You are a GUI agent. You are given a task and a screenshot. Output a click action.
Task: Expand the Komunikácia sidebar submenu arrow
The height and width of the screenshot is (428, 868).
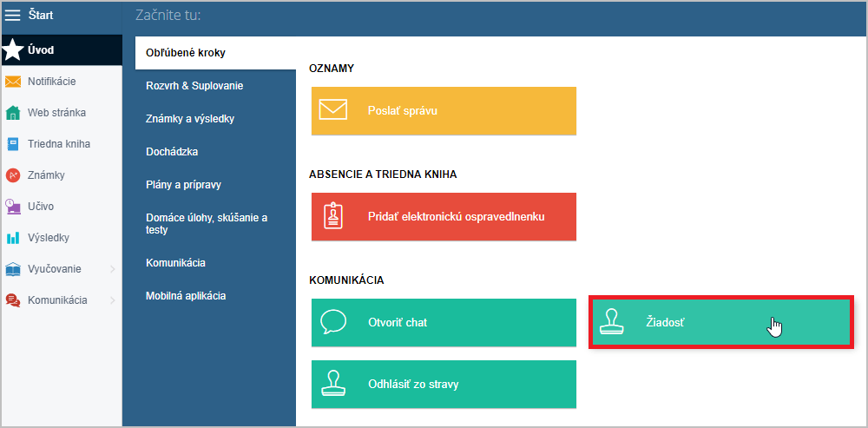point(112,300)
